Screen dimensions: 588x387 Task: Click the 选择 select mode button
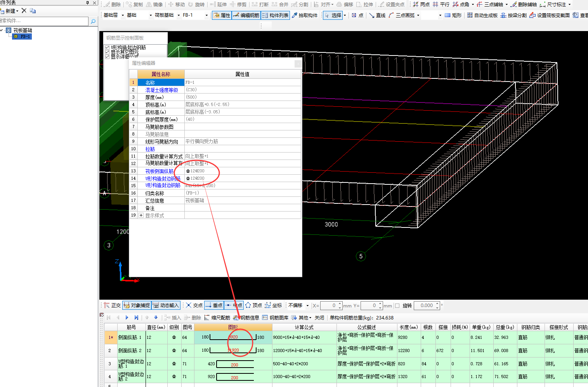coord(333,15)
